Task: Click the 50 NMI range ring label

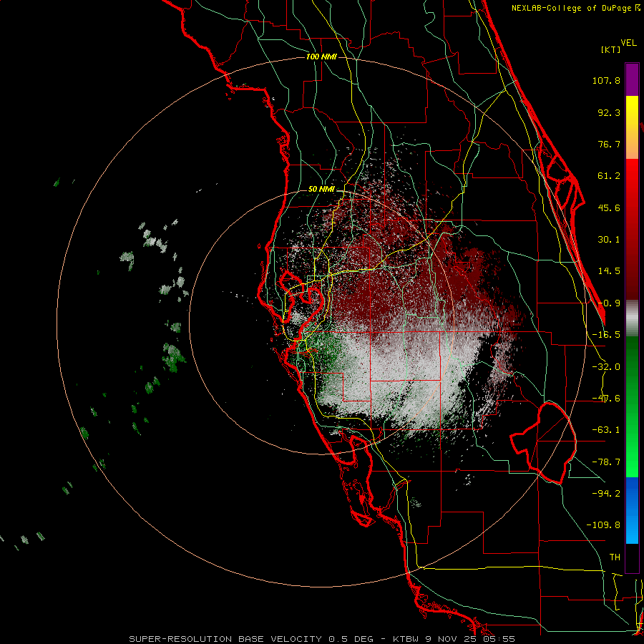Action: coord(321,190)
